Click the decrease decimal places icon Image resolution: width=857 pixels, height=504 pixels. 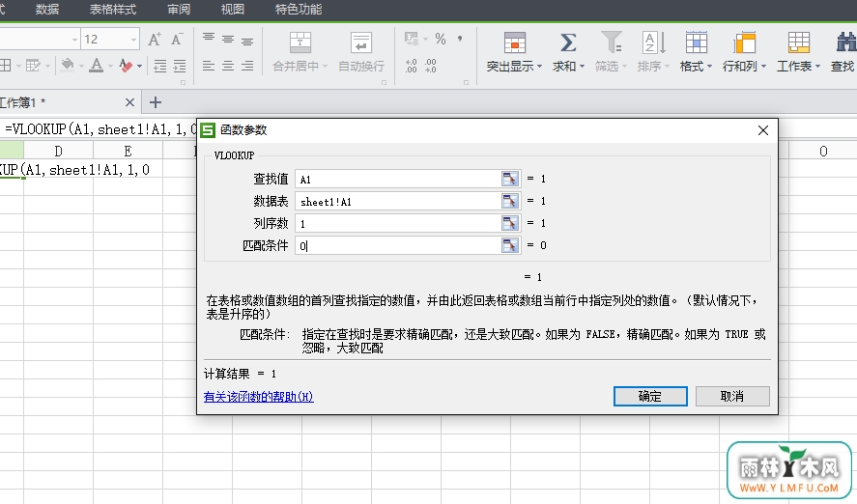pos(431,66)
